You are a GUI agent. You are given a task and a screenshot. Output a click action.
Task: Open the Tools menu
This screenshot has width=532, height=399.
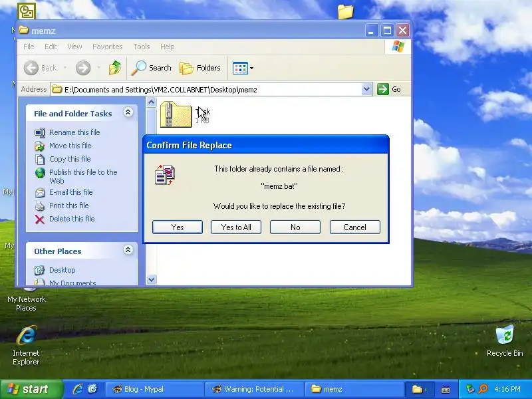142,47
